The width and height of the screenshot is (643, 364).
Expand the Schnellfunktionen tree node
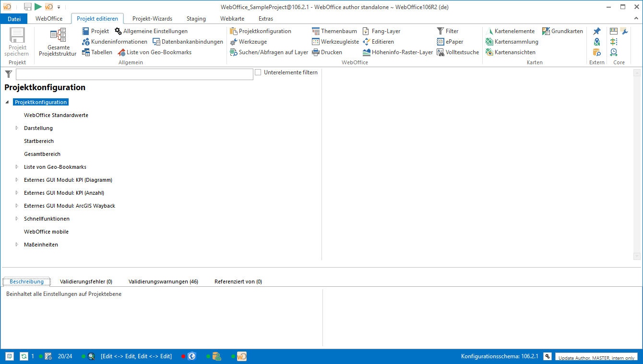(17, 219)
